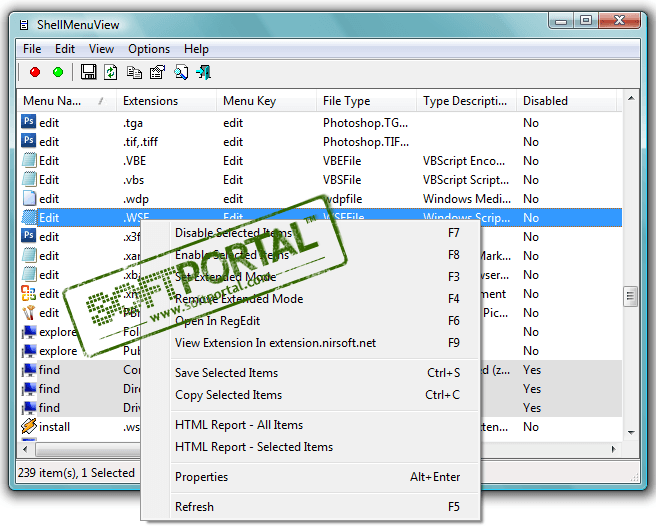Click the Properties toolbar icon

pos(157,72)
